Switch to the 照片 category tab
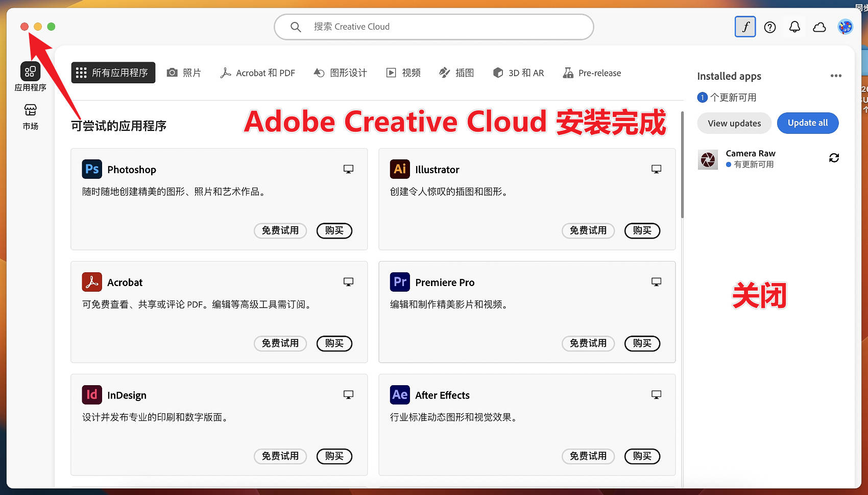868x495 pixels. (x=184, y=73)
